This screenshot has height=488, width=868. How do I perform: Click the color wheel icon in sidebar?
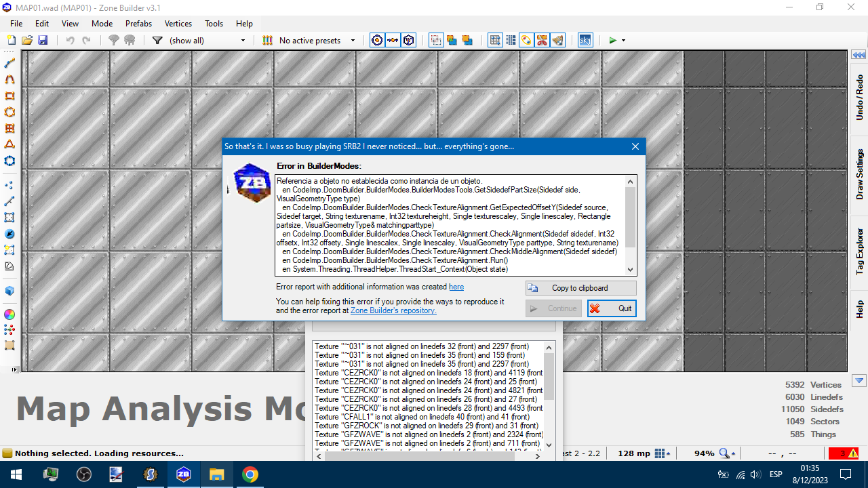[x=9, y=314]
